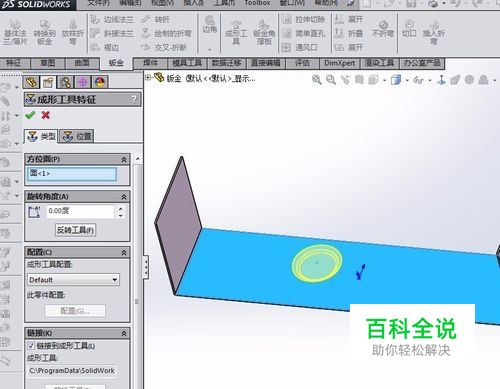The image size is (500, 389).
Task: Open the forming tool configuration Default dropdown
Action: [x=73, y=279]
